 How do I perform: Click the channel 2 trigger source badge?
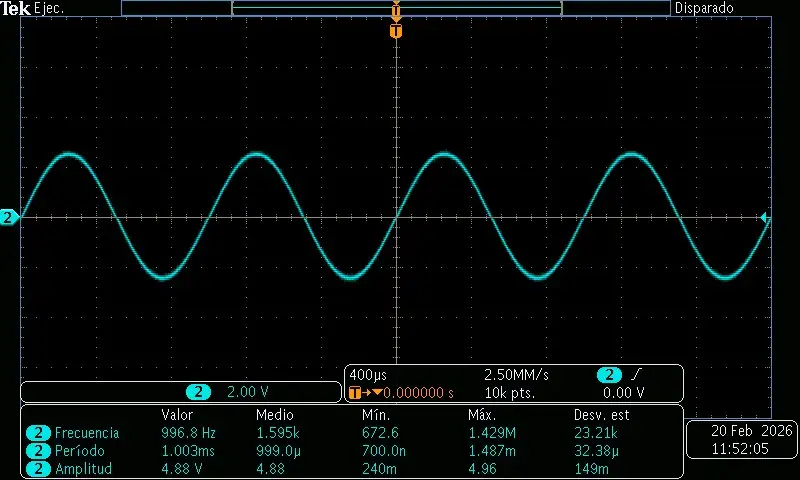click(x=609, y=375)
